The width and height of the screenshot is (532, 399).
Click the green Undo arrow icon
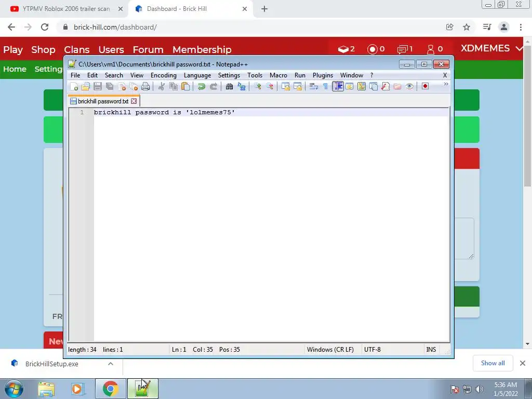point(202,87)
